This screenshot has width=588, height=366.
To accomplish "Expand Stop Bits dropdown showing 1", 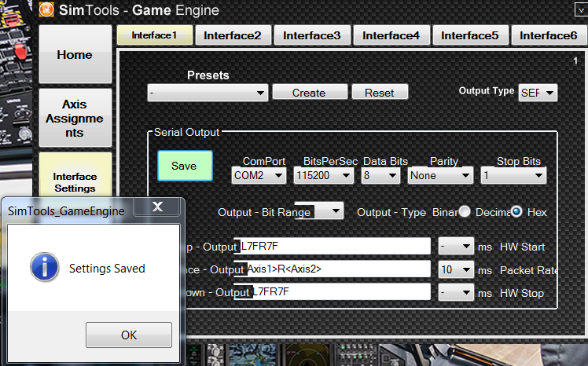I will point(513,175).
